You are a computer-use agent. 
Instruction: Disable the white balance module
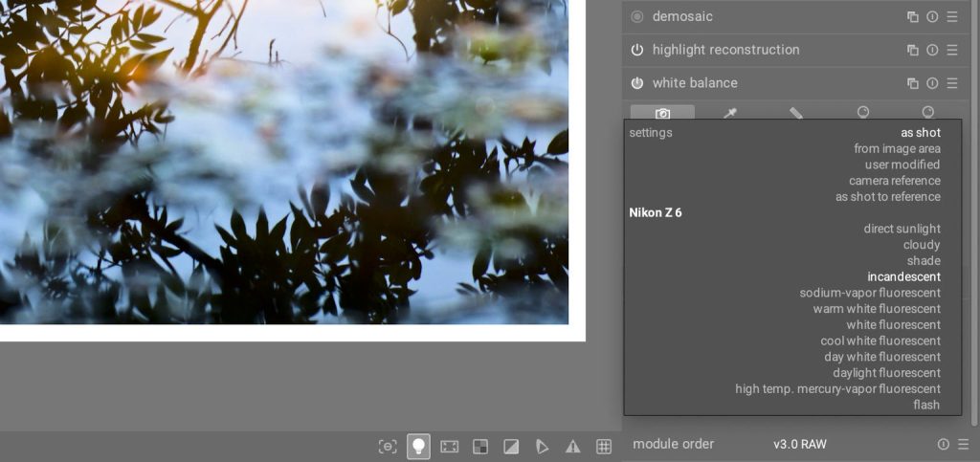(637, 83)
